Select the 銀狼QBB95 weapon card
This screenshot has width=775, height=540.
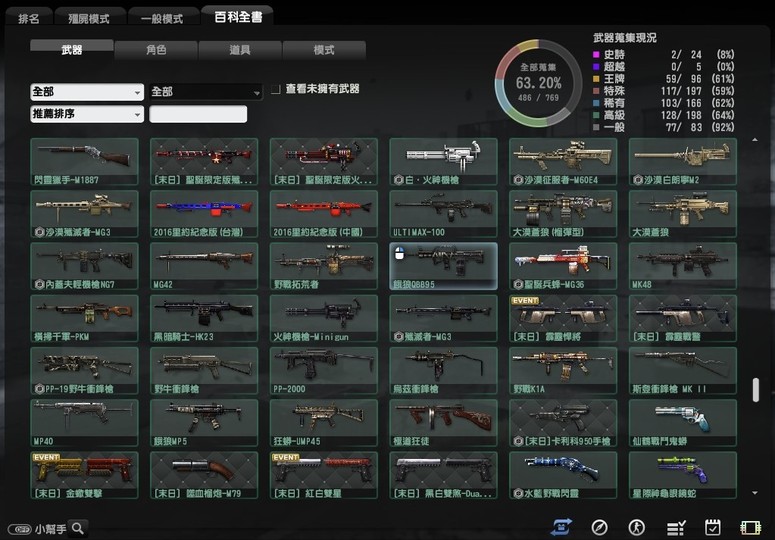443,266
